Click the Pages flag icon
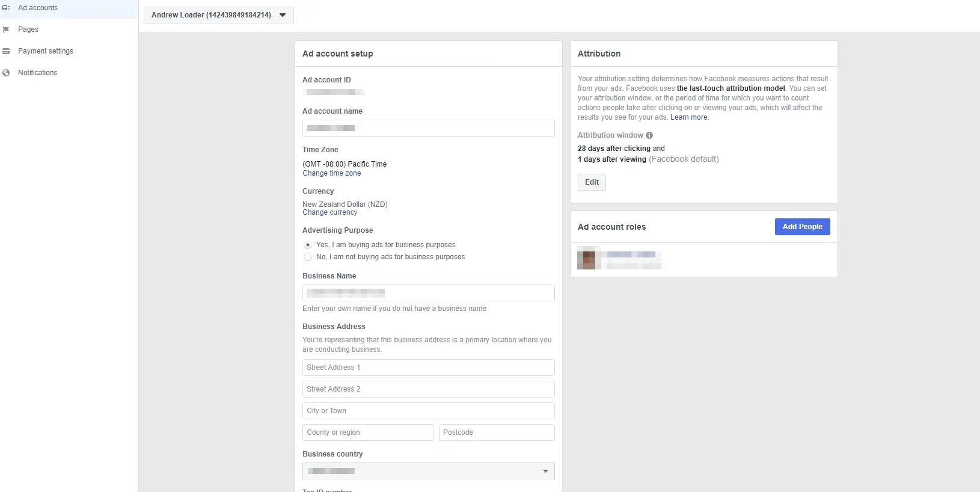The height and width of the screenshot is (492, 980). [6, 29]
